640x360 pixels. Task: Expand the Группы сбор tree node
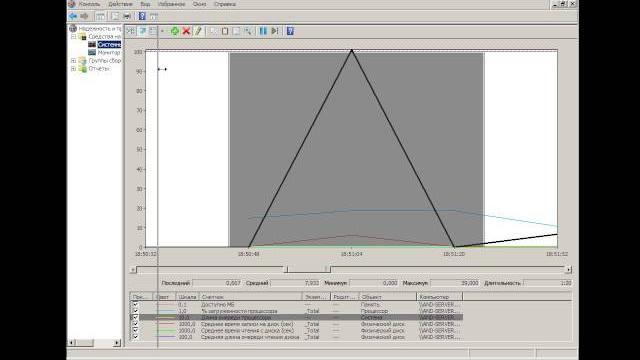pos(74,61)
